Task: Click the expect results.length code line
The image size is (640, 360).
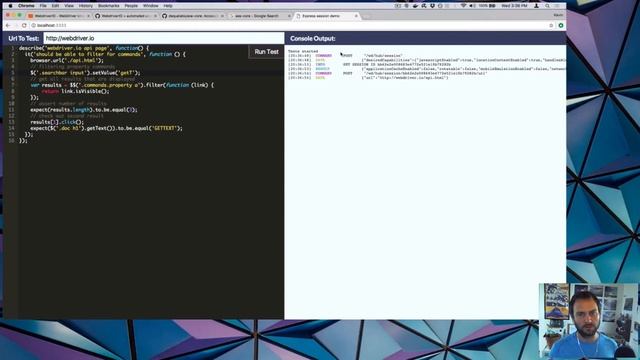Action: click(x=84, y=110)
